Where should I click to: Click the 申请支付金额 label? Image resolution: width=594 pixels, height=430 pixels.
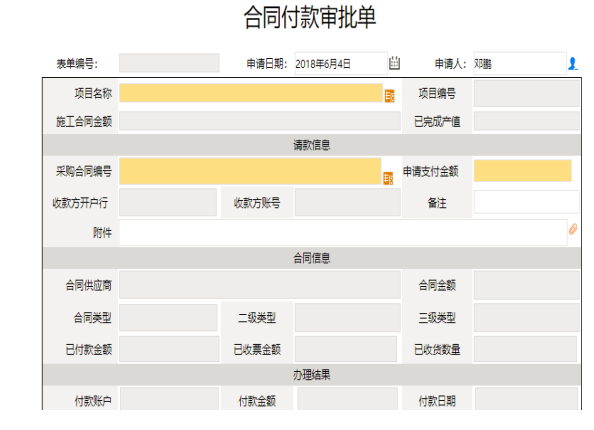431,171
